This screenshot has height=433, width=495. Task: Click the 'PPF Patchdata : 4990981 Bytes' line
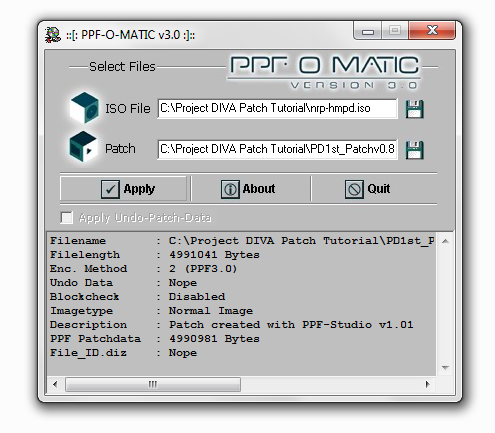[155, 339]
